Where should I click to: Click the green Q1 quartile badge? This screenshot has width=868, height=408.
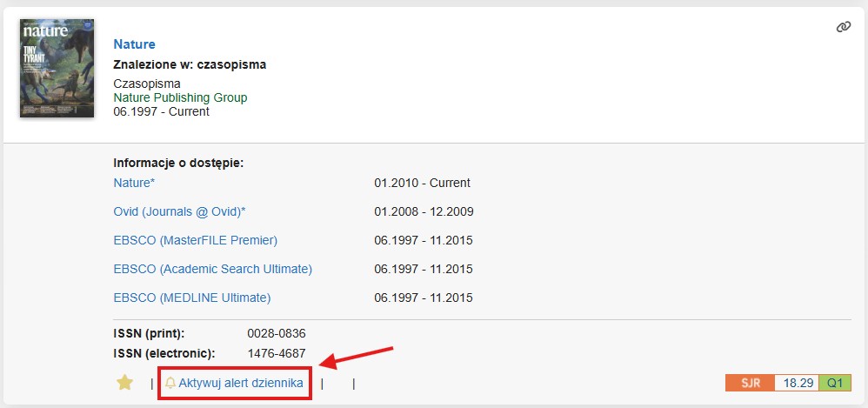point(835,383)
